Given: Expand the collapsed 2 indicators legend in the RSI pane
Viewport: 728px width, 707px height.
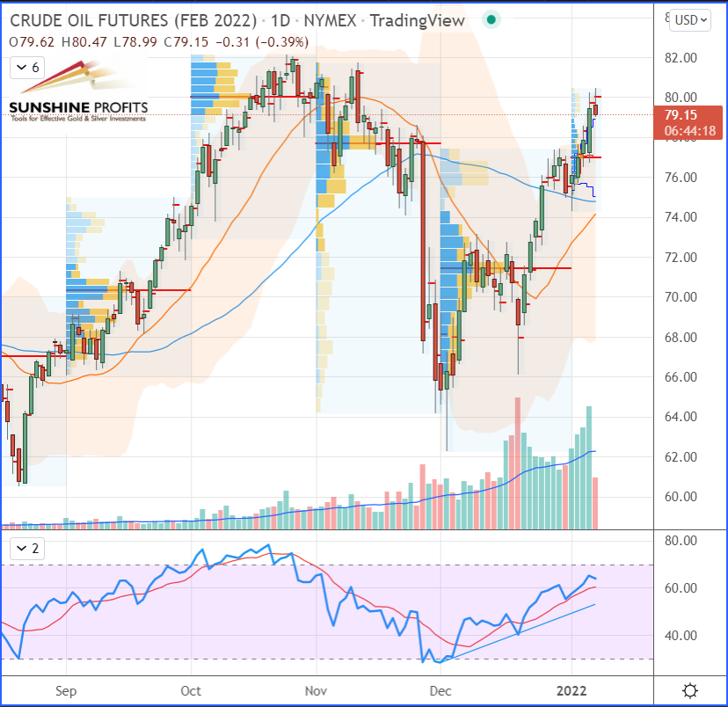Looking at the screenshot, I should [27, 548].
